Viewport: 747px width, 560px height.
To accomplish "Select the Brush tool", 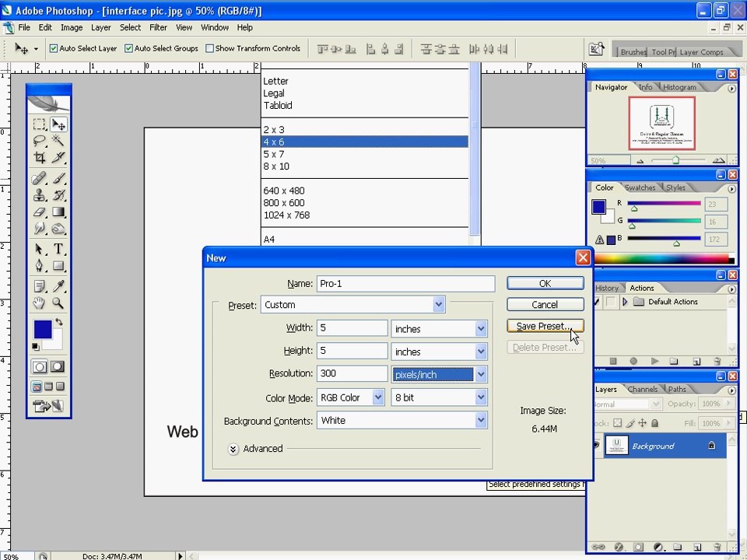I will [x=58, y=179].
